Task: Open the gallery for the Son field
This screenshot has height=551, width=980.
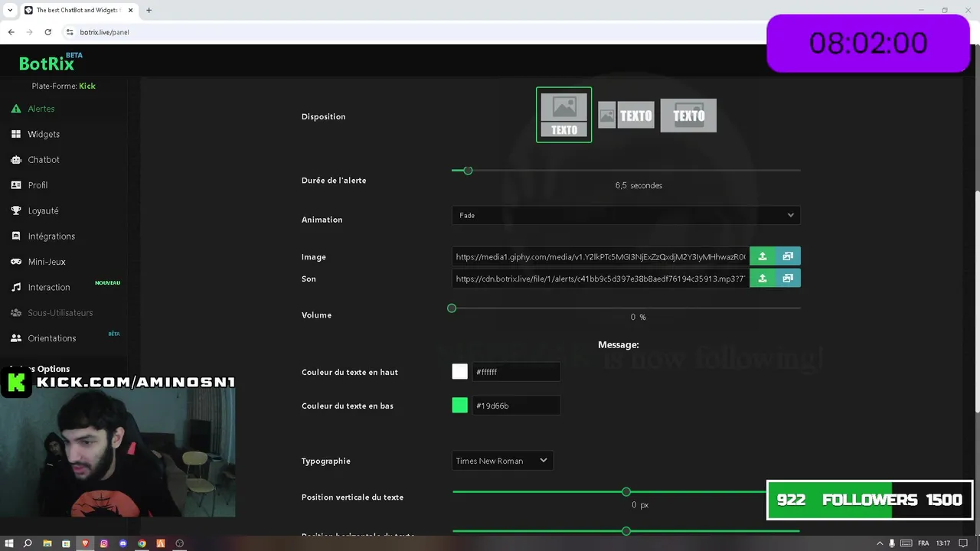Action: [x=788, y=279]
